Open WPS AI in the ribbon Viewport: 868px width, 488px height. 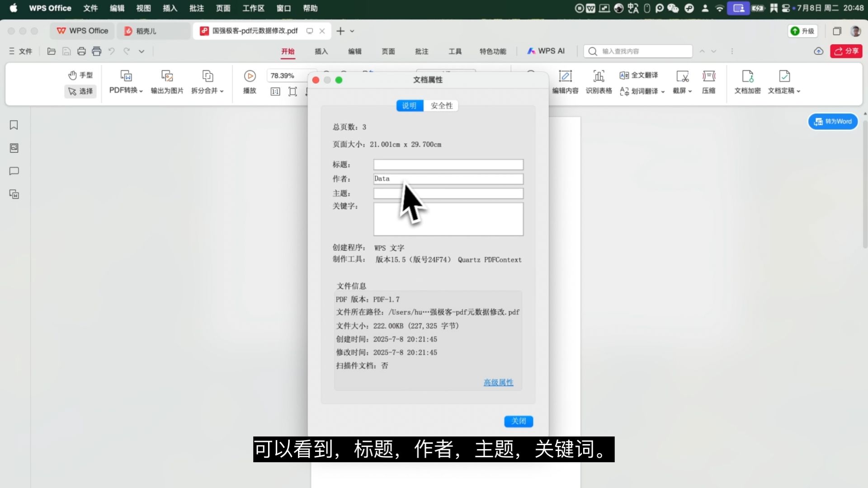click(x=546, y=51)
